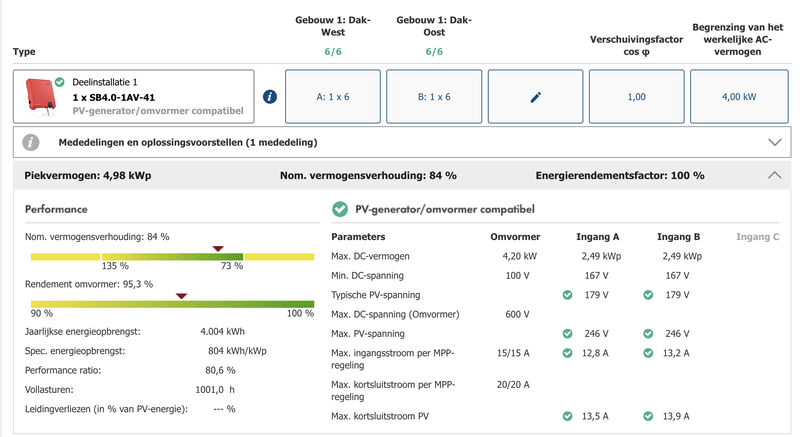Expand Mededelingen en oplossingsvoorstellen chevron
Image resolution: width=800 pixels, height=437 pixels.
pos(774,142)
